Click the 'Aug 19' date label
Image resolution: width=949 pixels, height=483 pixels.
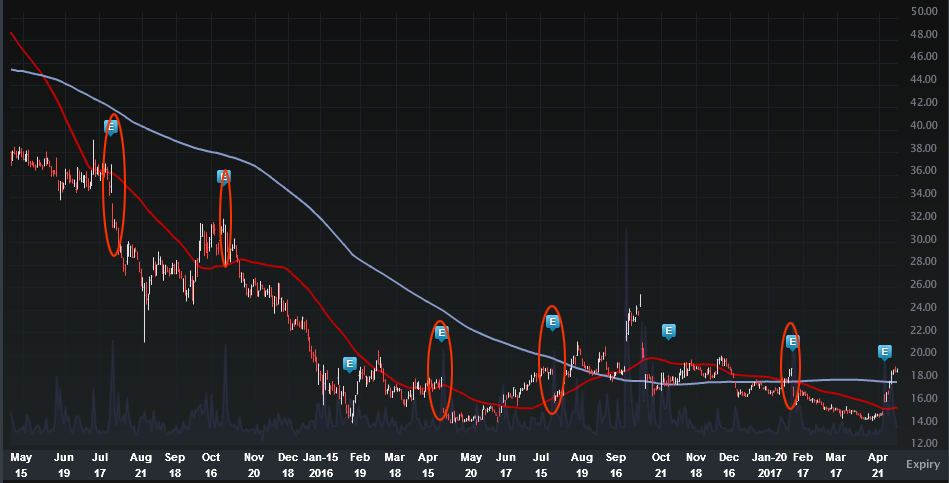[582, 465]
